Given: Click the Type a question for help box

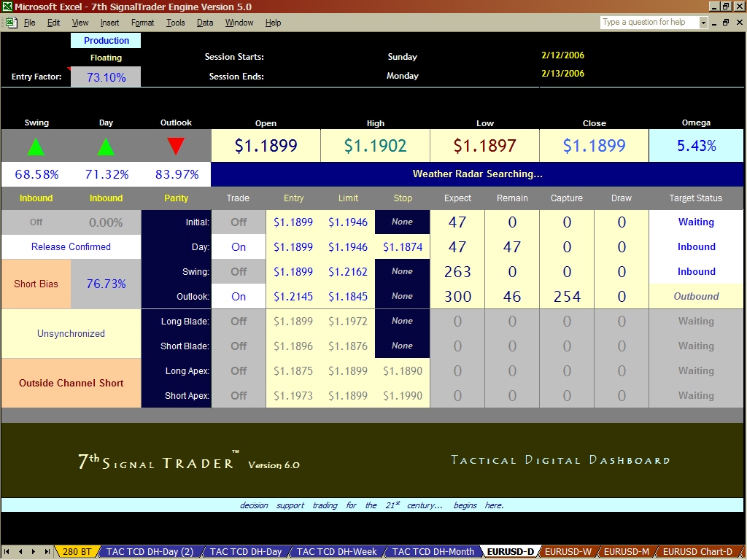Looking at the screenshot, I should tap(649, 22).
